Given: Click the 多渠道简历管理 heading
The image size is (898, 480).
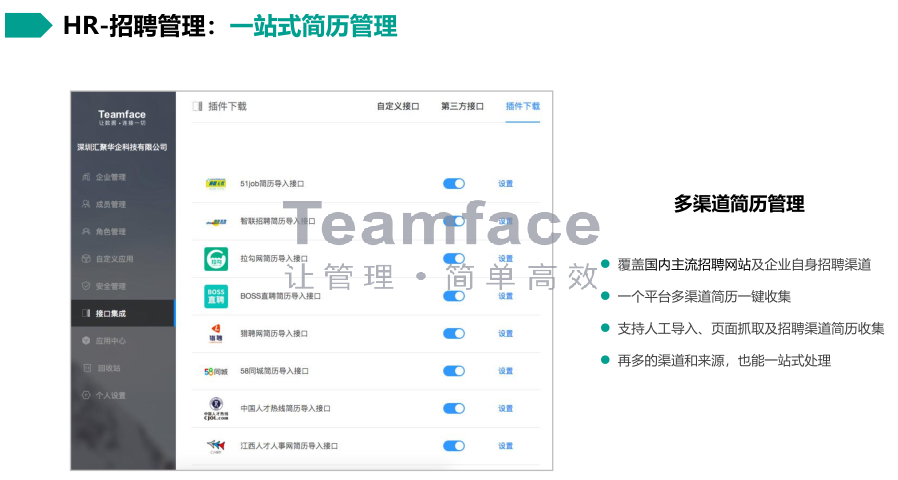Looking at the screenshot, I should pos(739,203).
